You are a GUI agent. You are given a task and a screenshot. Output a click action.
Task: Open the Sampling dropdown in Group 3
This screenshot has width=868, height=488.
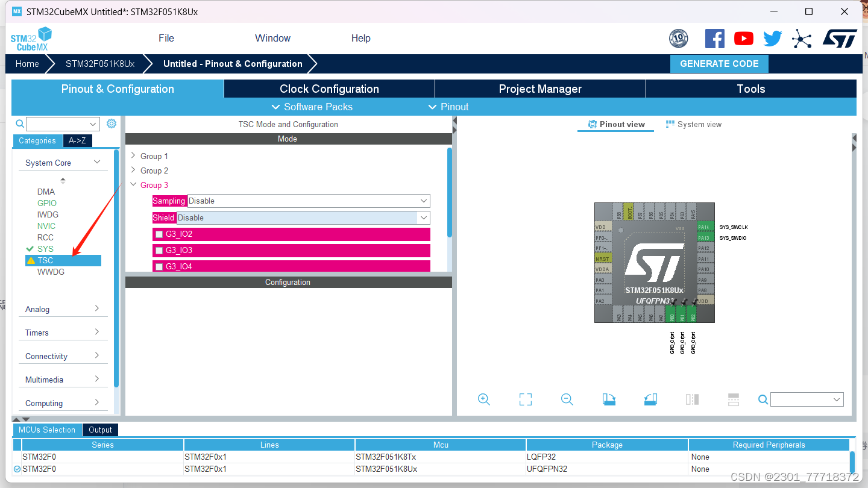[422, 201]
